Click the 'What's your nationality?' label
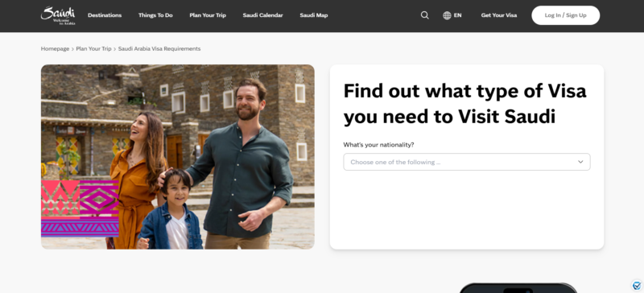 [x=378, y=145]
